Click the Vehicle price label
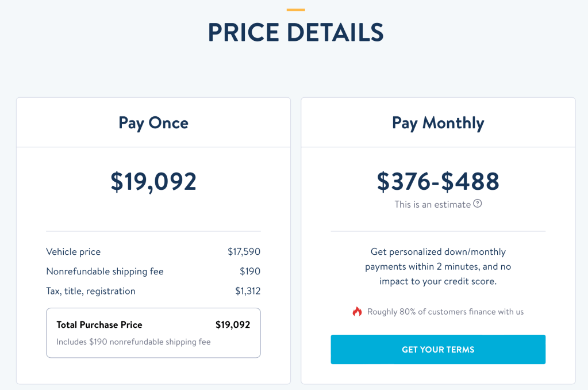The height and width of the screenshot is (390, 588). click(73, 251)
